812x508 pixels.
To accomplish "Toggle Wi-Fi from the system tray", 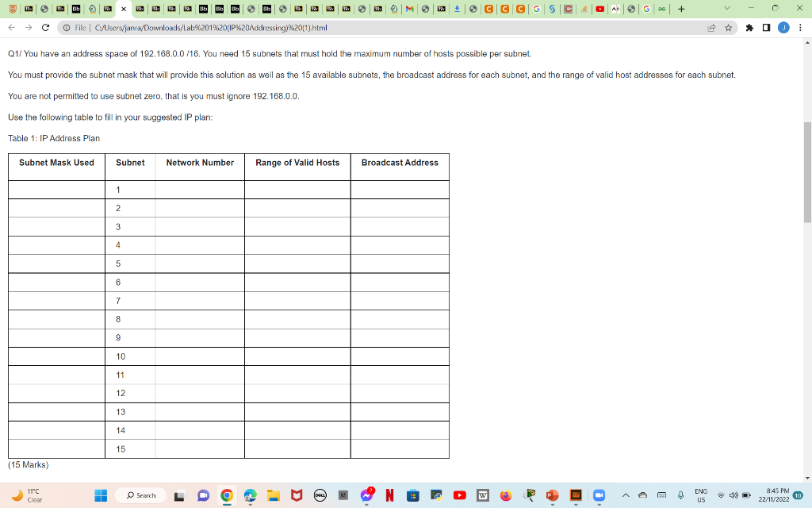I will tap(720, 495).
